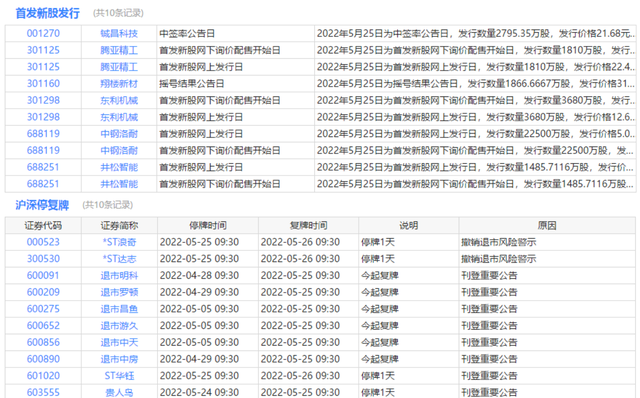Click 翔楼新材 stock name link

[119, 84]
